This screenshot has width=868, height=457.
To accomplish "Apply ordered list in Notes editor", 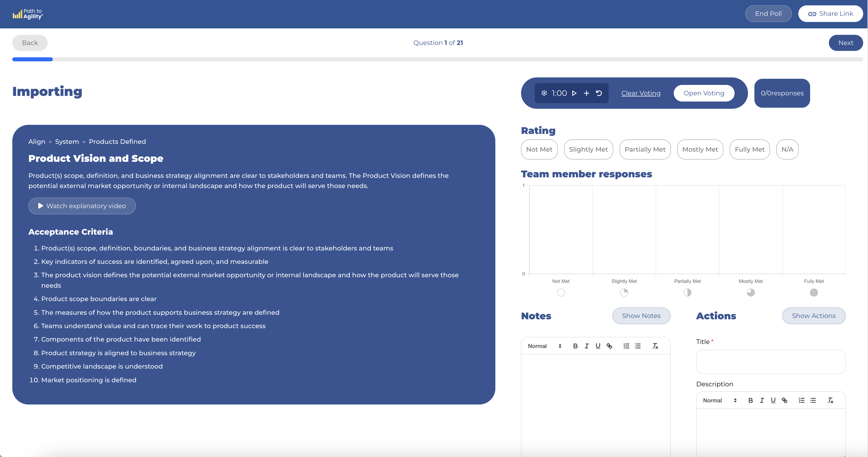I will (626, 346).
